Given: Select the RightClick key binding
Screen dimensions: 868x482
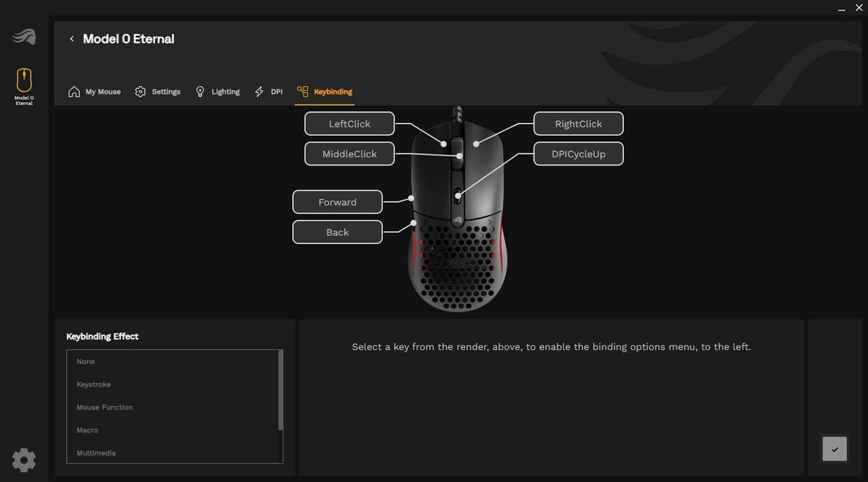Looking at the screenshot, I should [579, 124].
